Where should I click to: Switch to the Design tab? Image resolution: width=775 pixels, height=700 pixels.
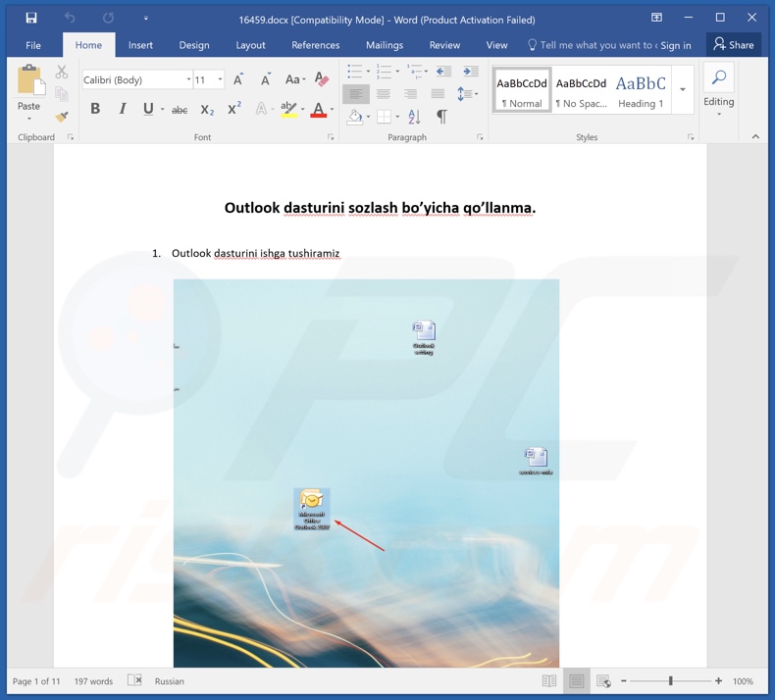click(194, 45)
